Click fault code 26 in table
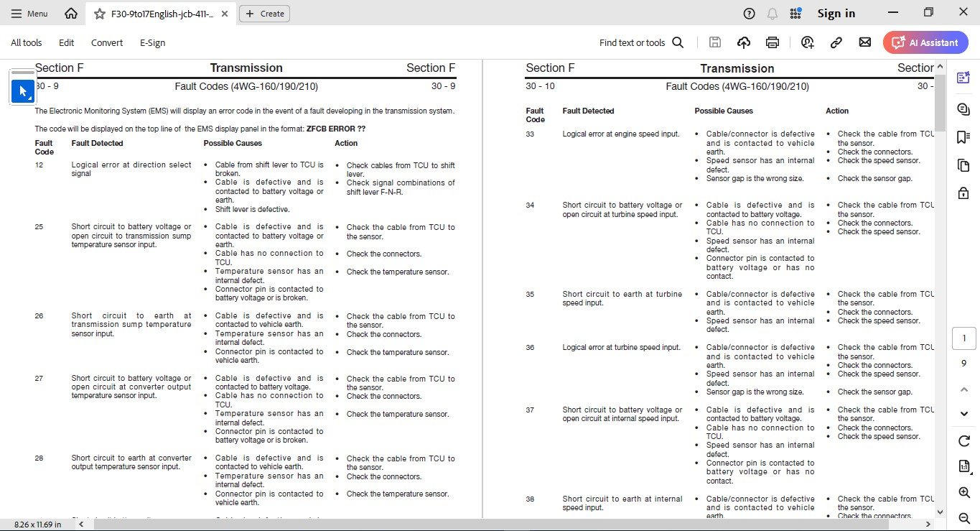This screenshot has height=531, width=980. [39, 316]
